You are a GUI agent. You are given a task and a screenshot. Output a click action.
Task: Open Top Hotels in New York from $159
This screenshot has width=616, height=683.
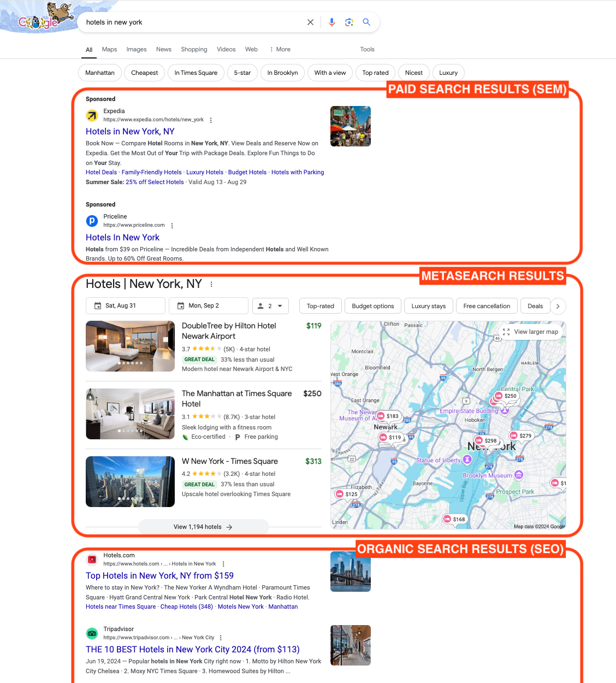pyautogui.click(x=159, y=576)
